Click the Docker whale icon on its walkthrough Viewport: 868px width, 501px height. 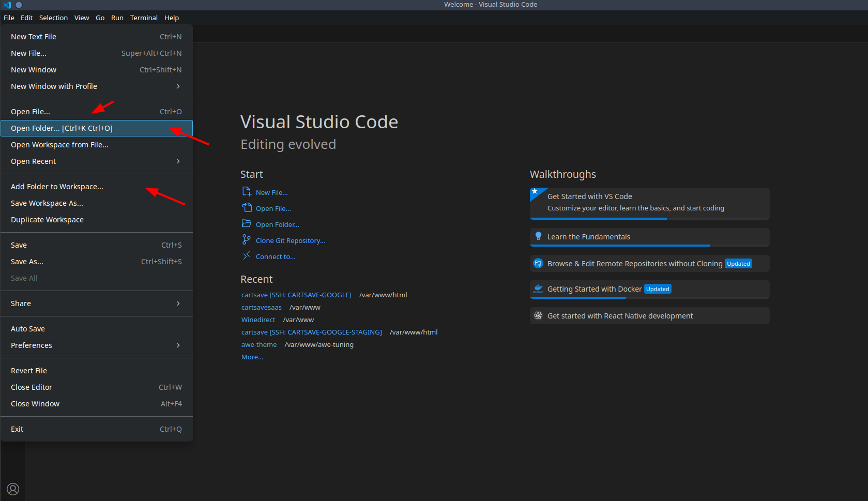[x=538, y=289]
